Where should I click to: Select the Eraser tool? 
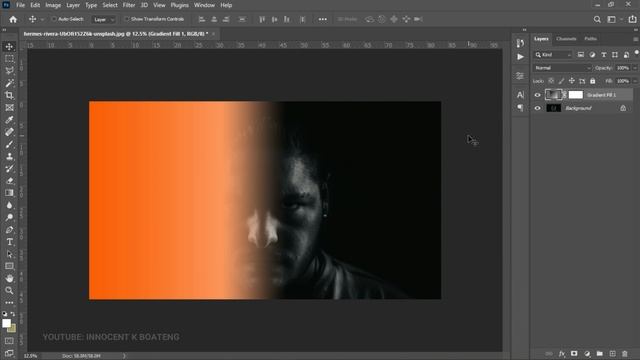[x=9, y=181]
